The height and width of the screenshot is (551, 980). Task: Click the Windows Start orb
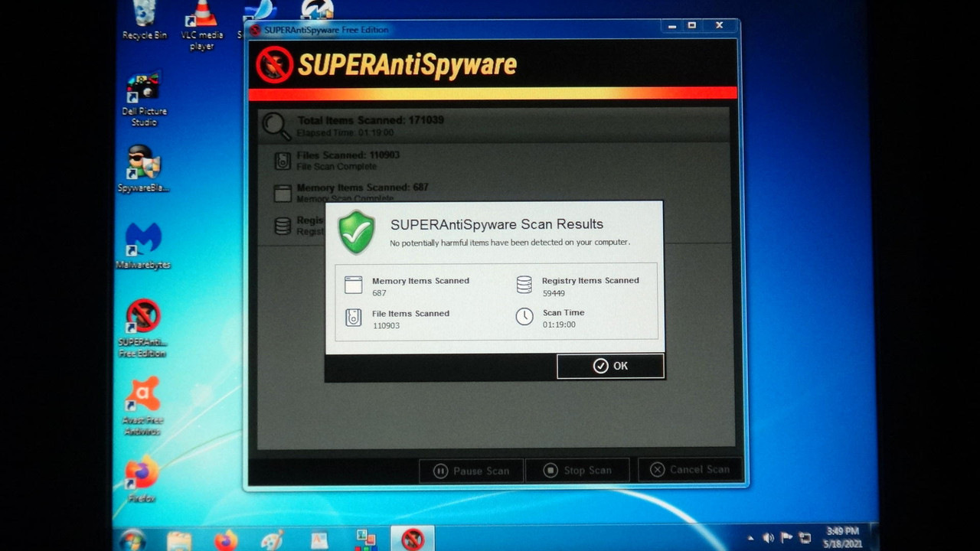(x=132, y=540)
